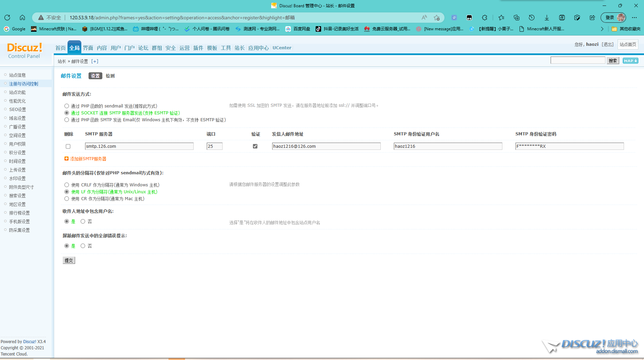644x360 pixels.
Task: Open SEO设置 in the sidebar
Action: (x=18, y=110)
